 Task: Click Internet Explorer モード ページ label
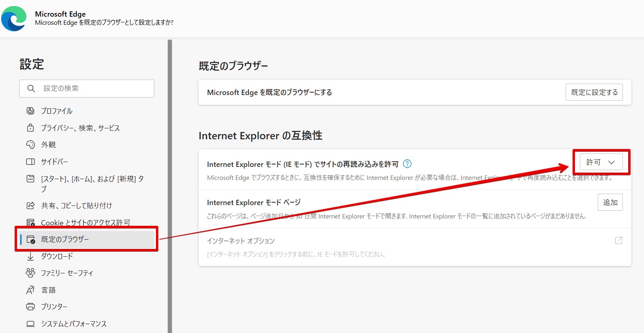(x=254, y=202)
